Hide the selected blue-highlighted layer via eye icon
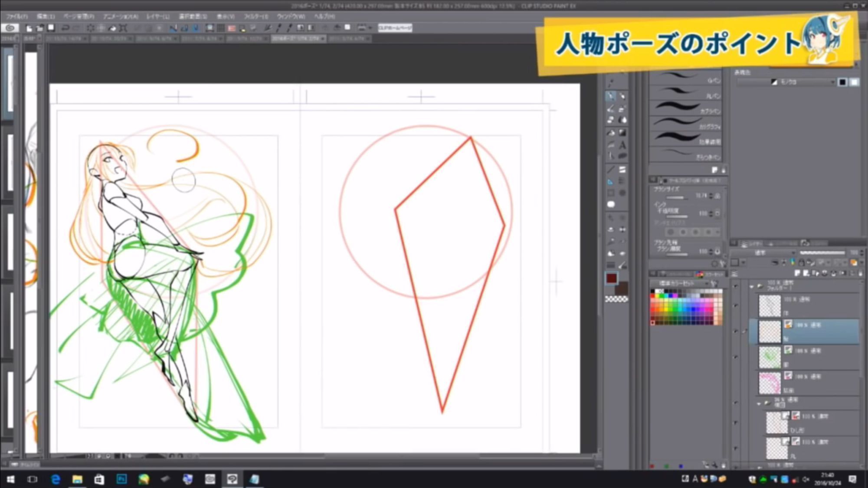 tap(736, 332)
